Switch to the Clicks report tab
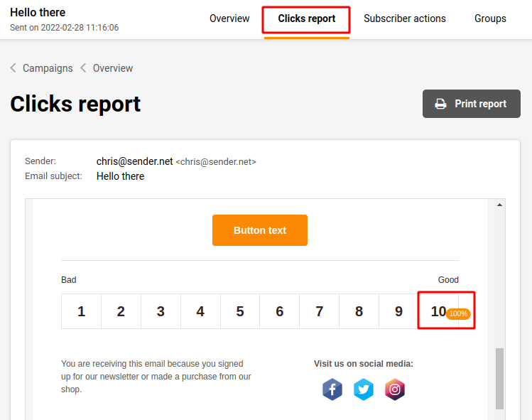Image resolution: width=532 pixels, height=420 pixels. click(307, 18)
